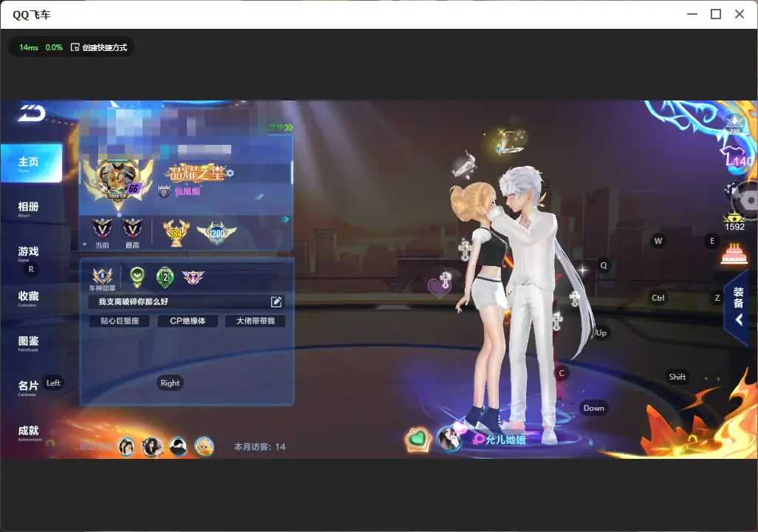Open the winged badge labeled 1200

216,233
